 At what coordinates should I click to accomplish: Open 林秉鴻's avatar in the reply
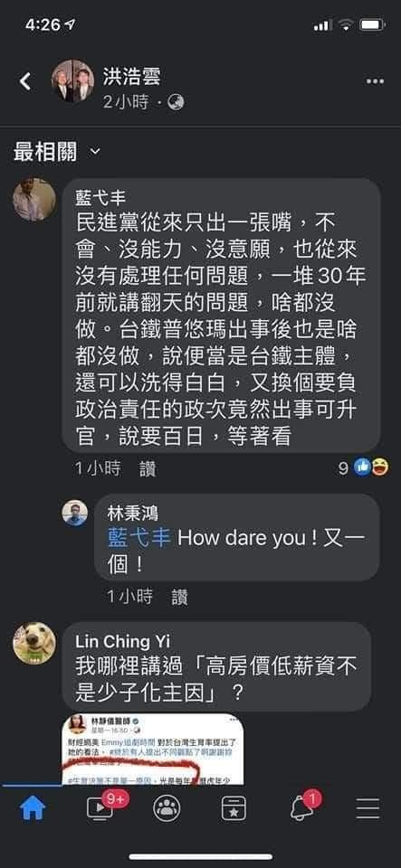pos(75,513)
